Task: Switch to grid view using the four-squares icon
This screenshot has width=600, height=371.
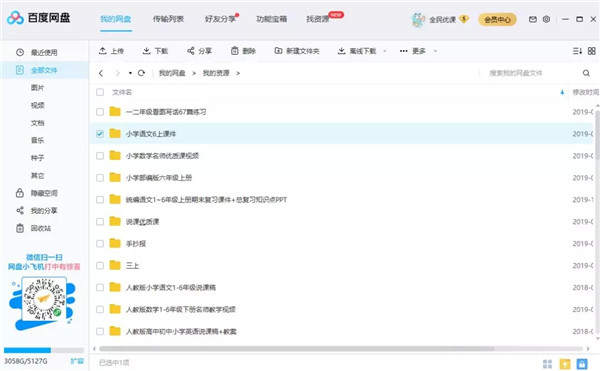Action: (592, 51)
